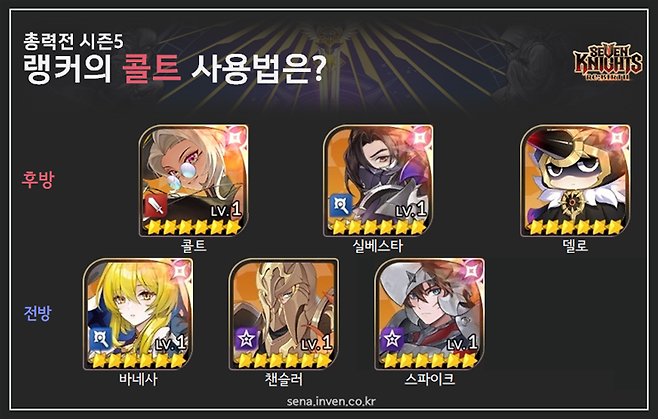Click the 총력전 시즌5 heading
The width and height of the screenshot is (658, 419).
click(73, 41)
